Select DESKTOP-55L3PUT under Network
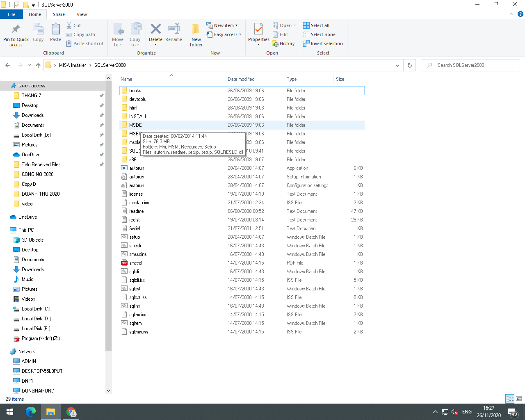The width and height of the screenshot is (525, 420). click(42, 371)
